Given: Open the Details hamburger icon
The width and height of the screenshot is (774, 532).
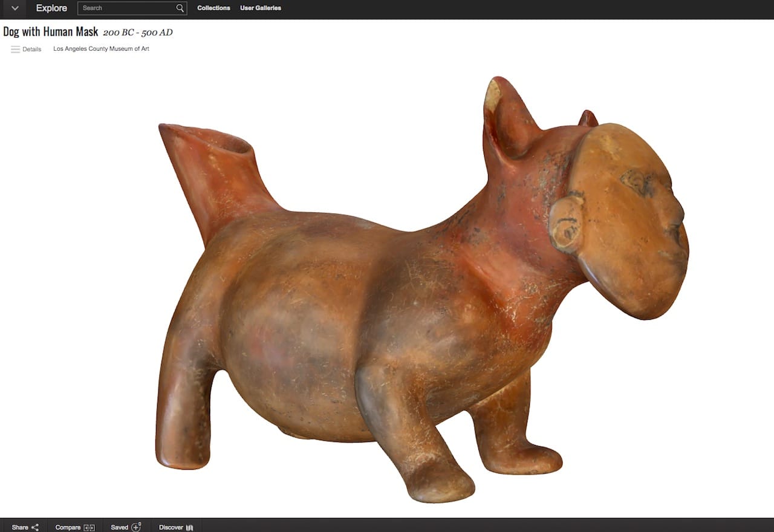Looking at the screenshot, I should 15,49.
